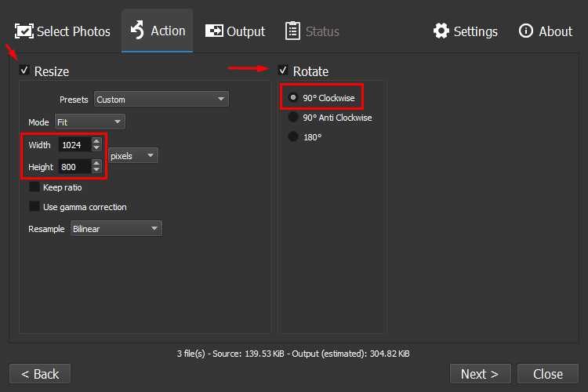Uncheck the Rotate checkbox

pyautogui.click(x=283, y=70)
